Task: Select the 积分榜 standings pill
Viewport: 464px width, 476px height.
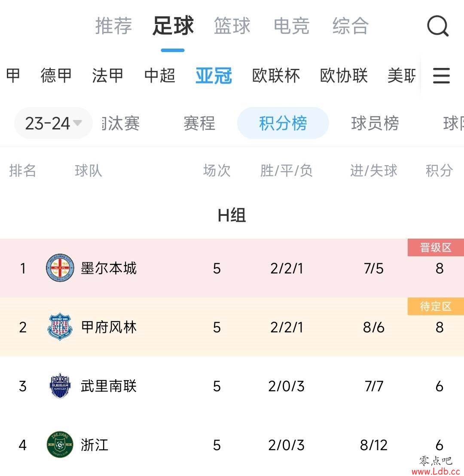Action: tap(283, 123)
